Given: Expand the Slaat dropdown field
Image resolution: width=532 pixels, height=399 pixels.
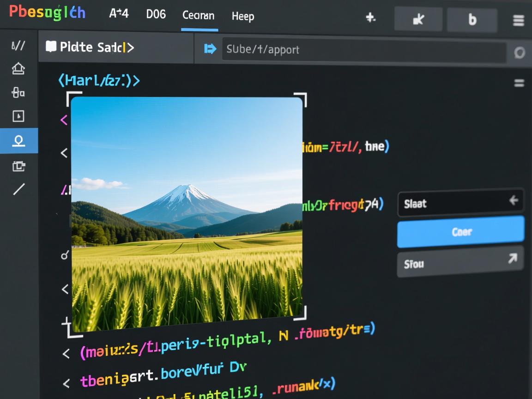Looking at the screenshot, I should (x=460, y=202).
